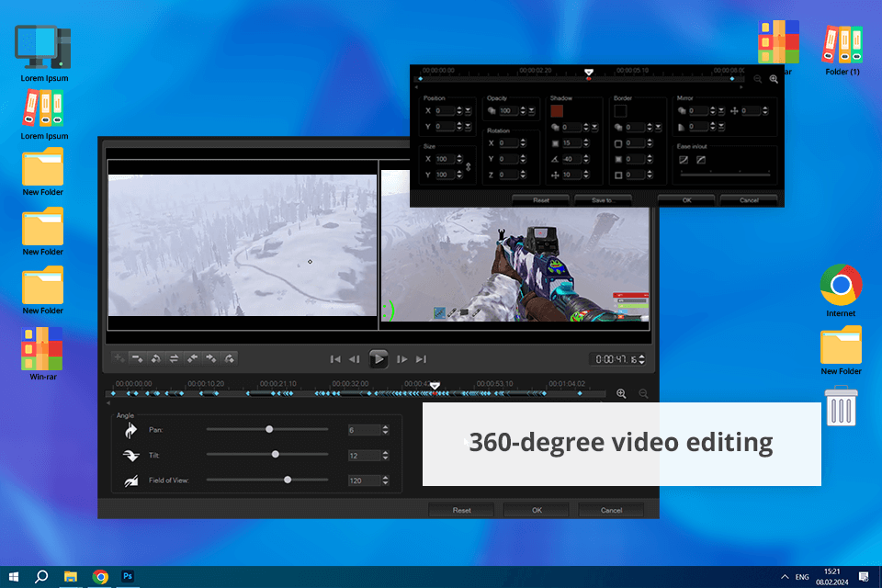Adjust the Pan slider handle
This screenshot has height=588, width=882.
tap(269, 429)
